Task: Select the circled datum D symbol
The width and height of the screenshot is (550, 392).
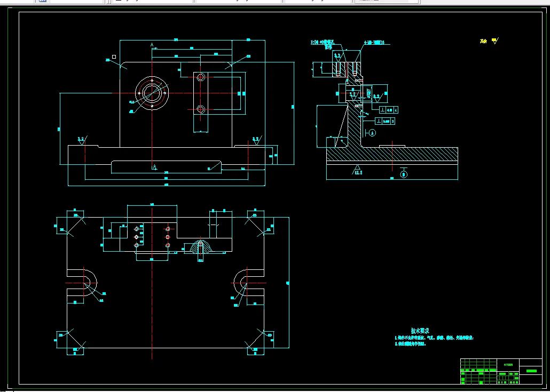Action: click(x=404, y=173)
